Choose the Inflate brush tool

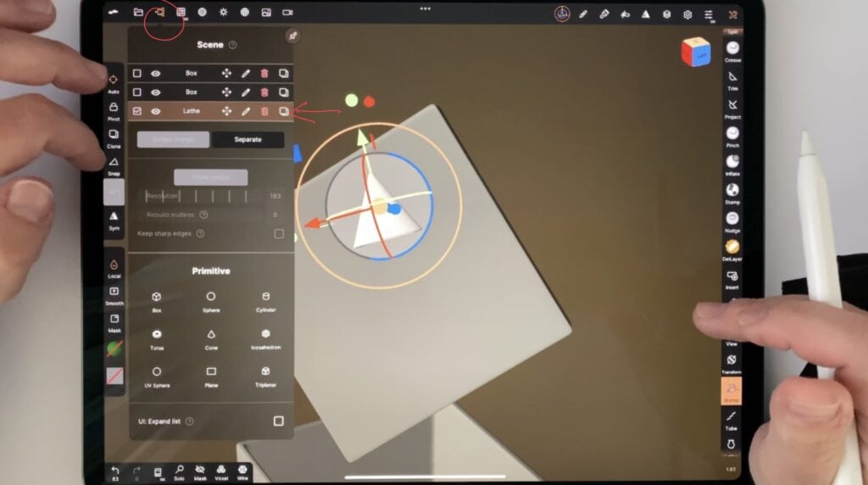tap(732, 162)
